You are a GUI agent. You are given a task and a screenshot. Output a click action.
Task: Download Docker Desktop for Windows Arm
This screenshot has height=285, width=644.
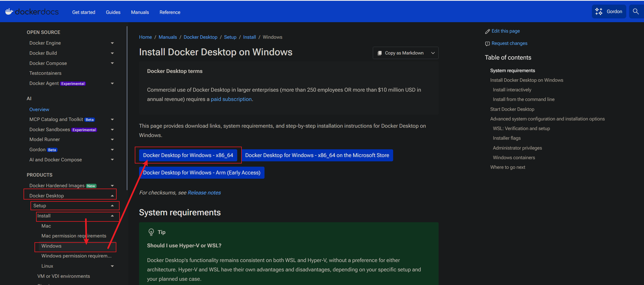pos(202,173)
